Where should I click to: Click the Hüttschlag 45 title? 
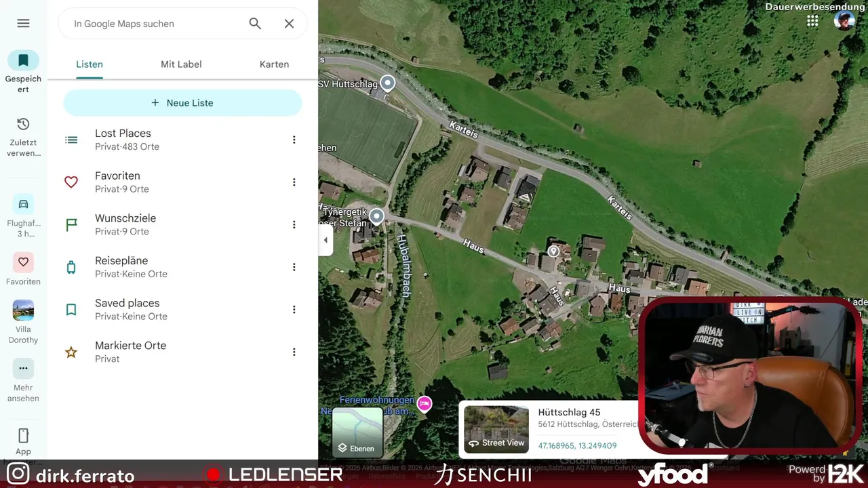coord(569,412)
